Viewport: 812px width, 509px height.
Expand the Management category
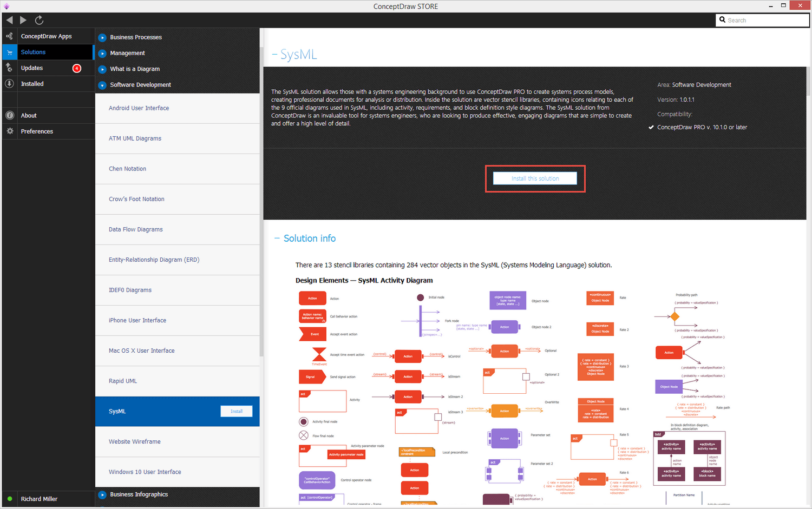tap(102, 53)
